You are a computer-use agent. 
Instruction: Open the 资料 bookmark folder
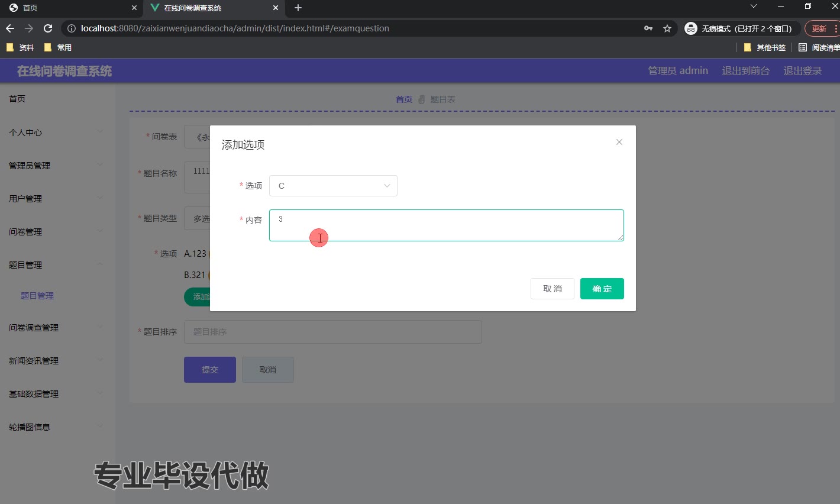coord(20,47)
